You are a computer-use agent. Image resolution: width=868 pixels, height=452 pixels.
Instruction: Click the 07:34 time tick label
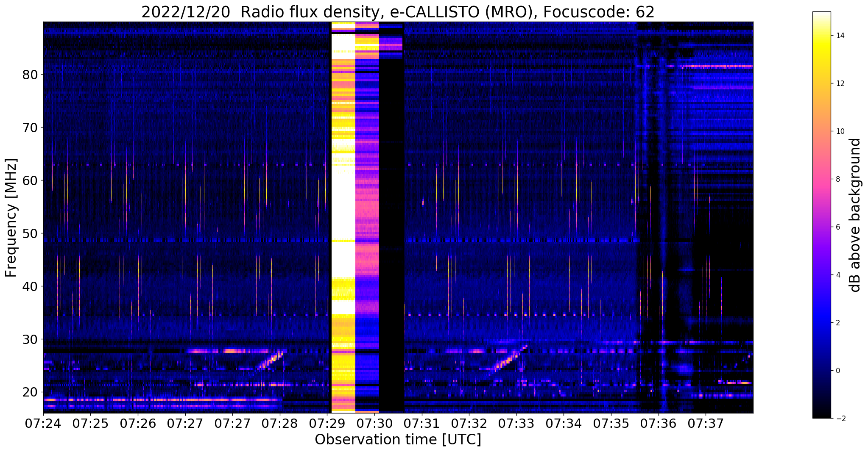pyautogui.click(x=564, y=423)
